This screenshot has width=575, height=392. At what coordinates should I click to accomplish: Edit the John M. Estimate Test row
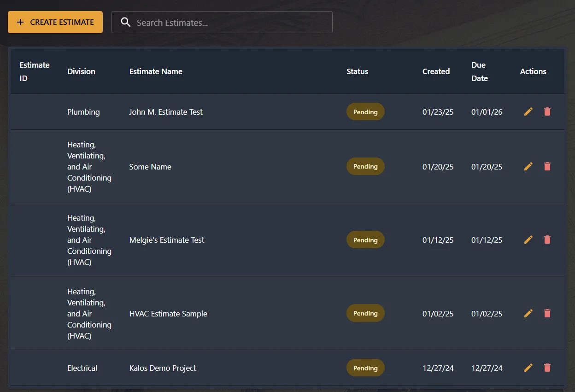point(528,111)
